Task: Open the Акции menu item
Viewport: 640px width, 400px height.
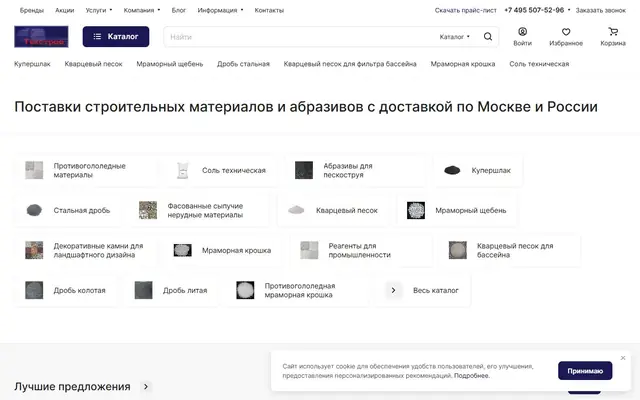Action: pos(64,10)
